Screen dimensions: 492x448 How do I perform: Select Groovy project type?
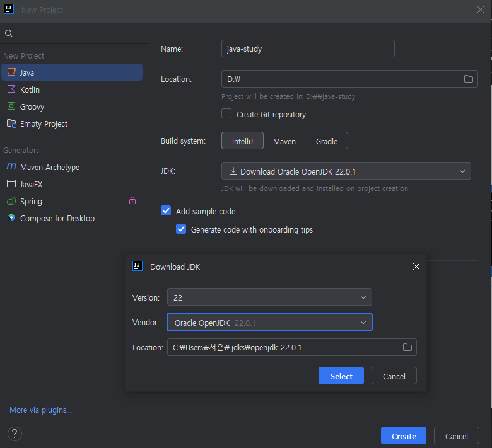pos(72,106)
